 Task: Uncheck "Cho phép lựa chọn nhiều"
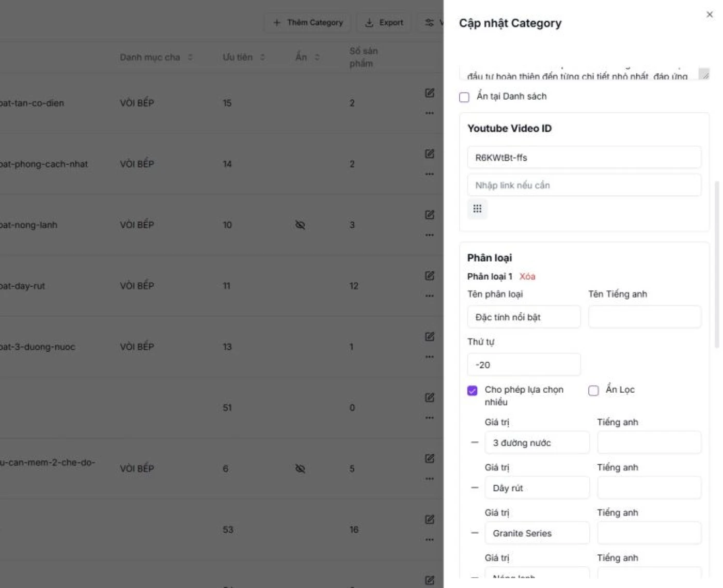pyautogui.click(x=472, y=391)
